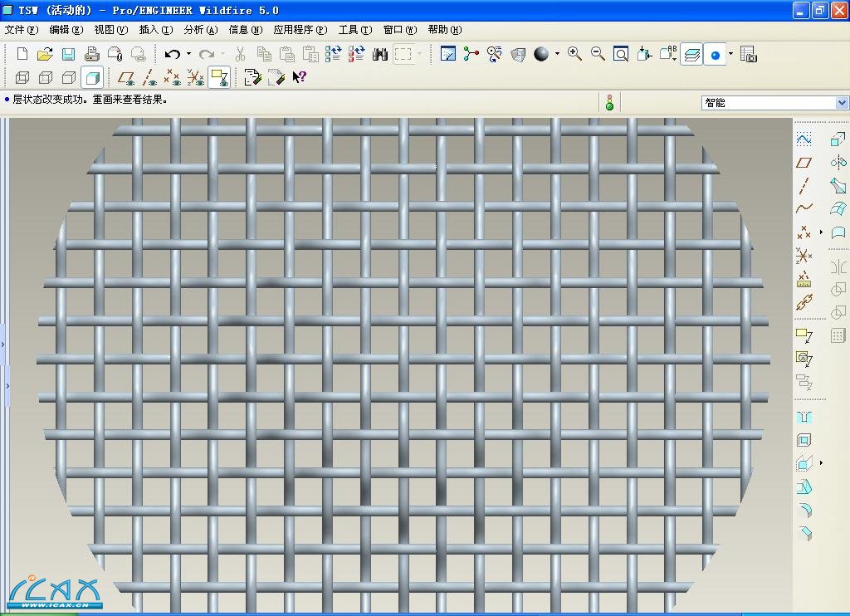Viewport: 850px width, 616px height.
Task: Expand the datum point tool flyout arrow
Action: tap(821, 232)
